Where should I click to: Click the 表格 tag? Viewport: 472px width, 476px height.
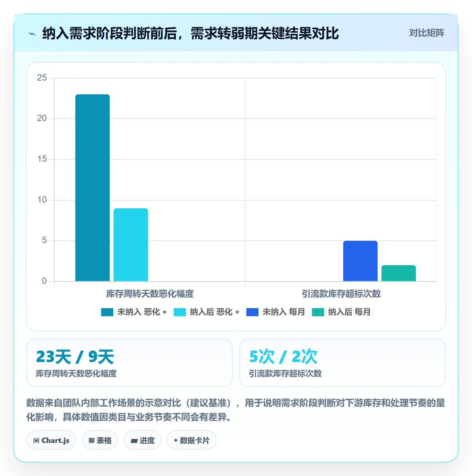[100, 440]
